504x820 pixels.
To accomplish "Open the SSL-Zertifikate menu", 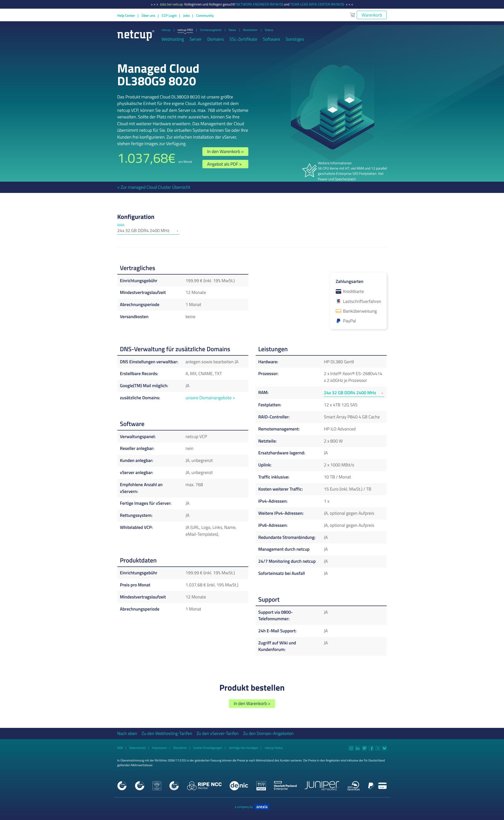I will click(243, 39).
